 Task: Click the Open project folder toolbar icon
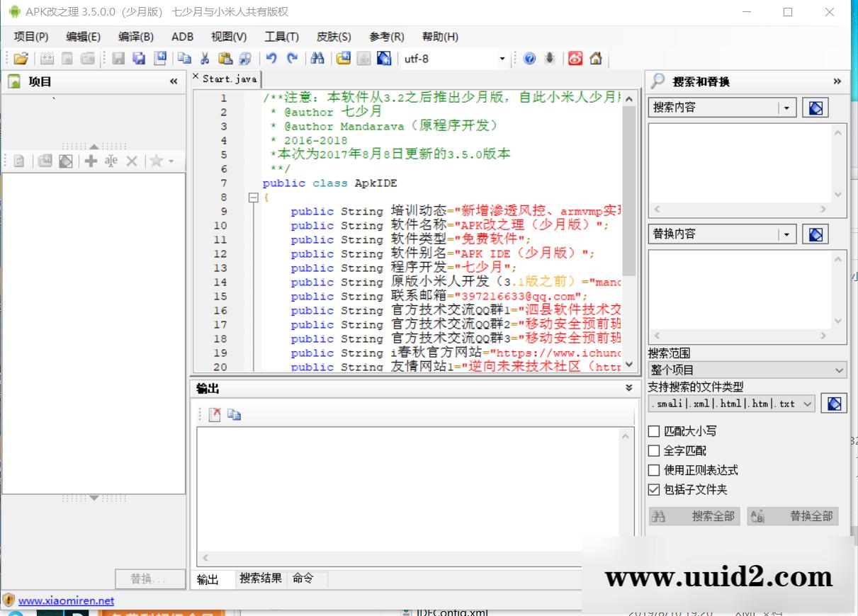pos(19,59)
